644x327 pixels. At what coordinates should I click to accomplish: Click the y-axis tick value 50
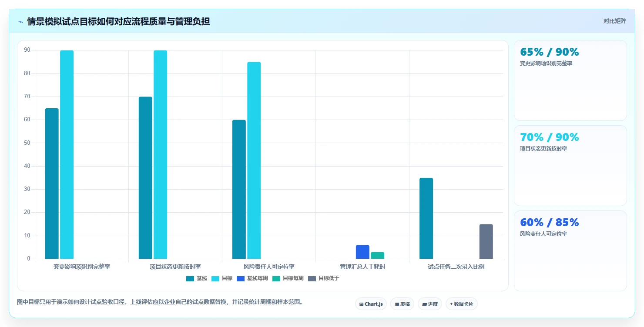point(27,143)
